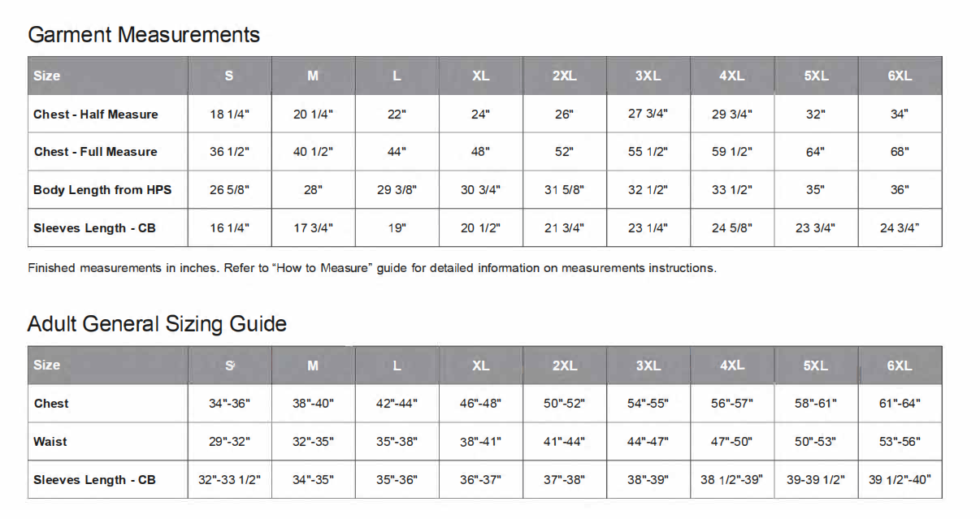Click the 29 3/8" body length cell
The height and width of the screenshot is (519, 980).
point(397,190)
